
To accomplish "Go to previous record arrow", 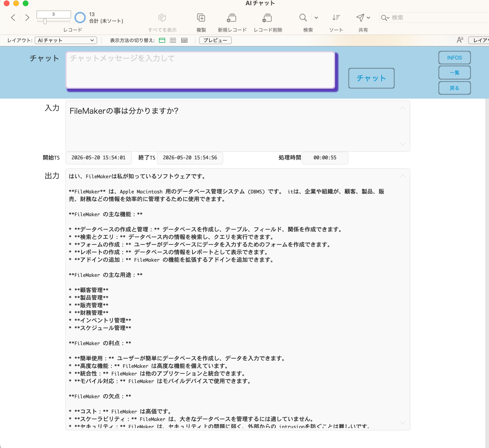I will click(13, 18).
